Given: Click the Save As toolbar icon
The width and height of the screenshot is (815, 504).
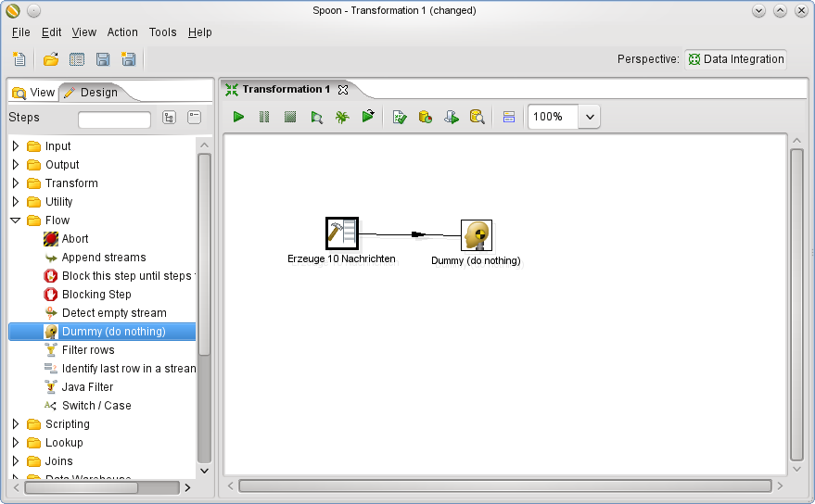Looking at the screenshot, I should coord(128,59).
